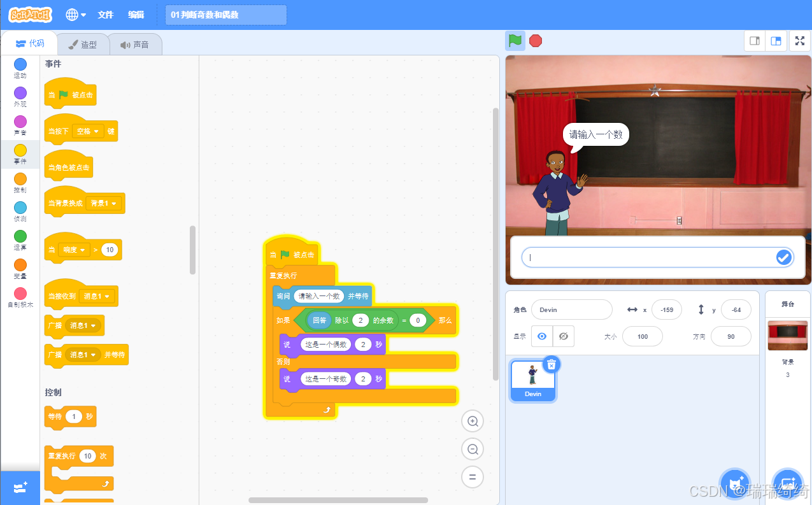812x505 pixels.
Task: Select the 自制积木 block category
Action: (x=20, y=297)
